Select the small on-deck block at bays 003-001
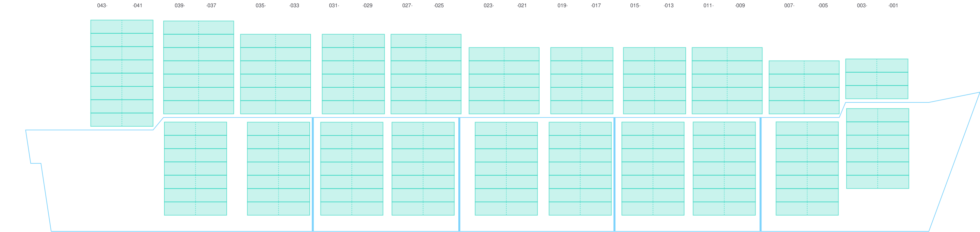Image resolution: width=980 pixels, height=232 pixels. 876,79
